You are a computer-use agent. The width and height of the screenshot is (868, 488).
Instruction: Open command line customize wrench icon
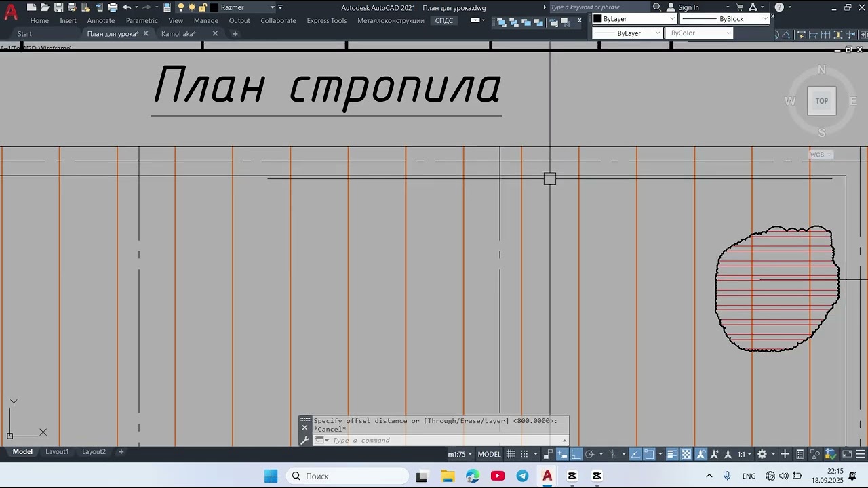pyautogui.click(x=304, y=441)
